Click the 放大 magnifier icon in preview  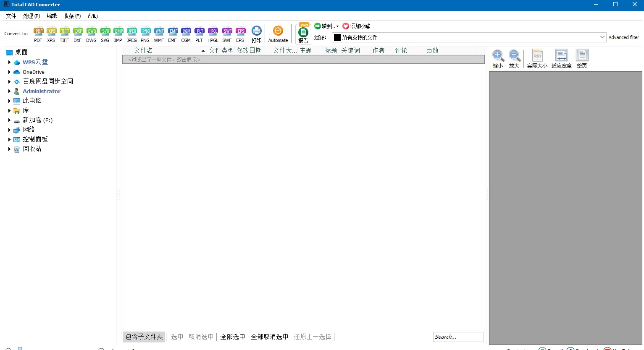click(x=514, y=58)
